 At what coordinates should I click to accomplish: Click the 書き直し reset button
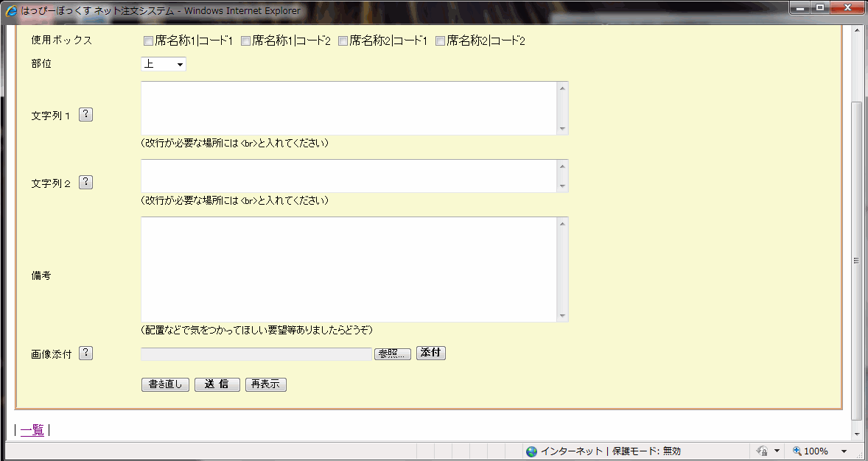[166, 384]
